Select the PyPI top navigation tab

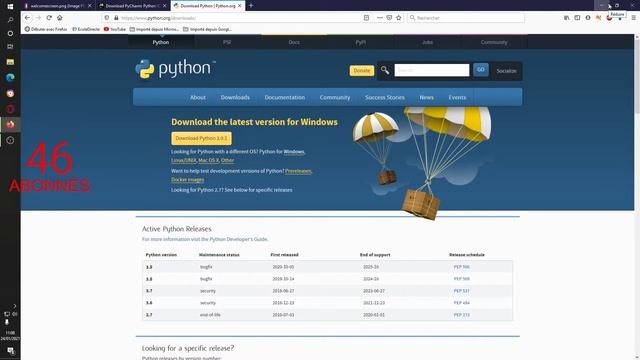(360, 42)
